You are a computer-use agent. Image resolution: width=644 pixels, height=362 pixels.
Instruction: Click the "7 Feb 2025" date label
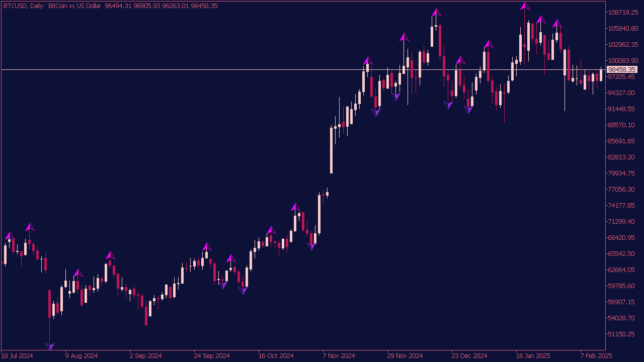[596, 355]
